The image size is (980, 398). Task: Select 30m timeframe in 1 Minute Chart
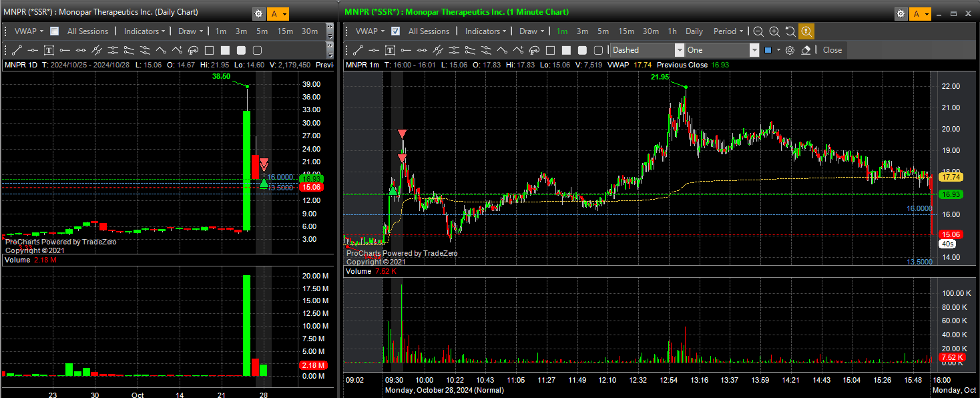click(x=651, y=31)
